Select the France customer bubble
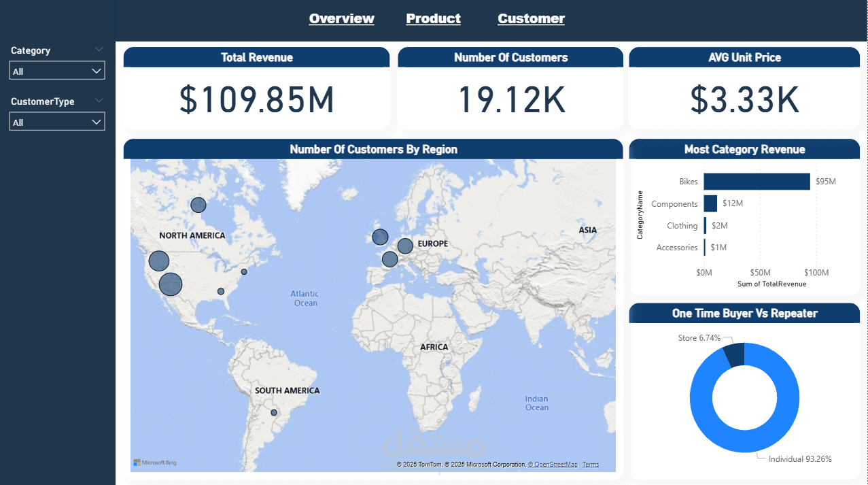 pyautogui.click(x=389, y=259)
